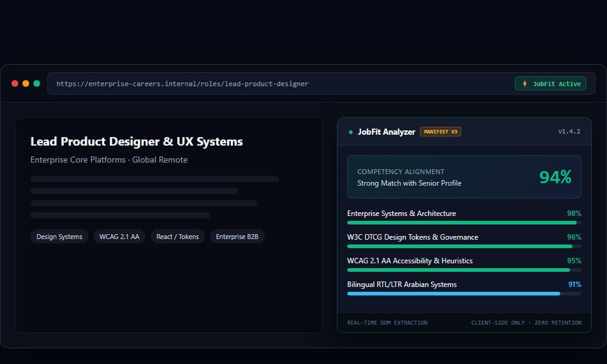The image size is (607, 364).
Task: Click the JobFit Analyzer panel title
Action: pos(386,132)
